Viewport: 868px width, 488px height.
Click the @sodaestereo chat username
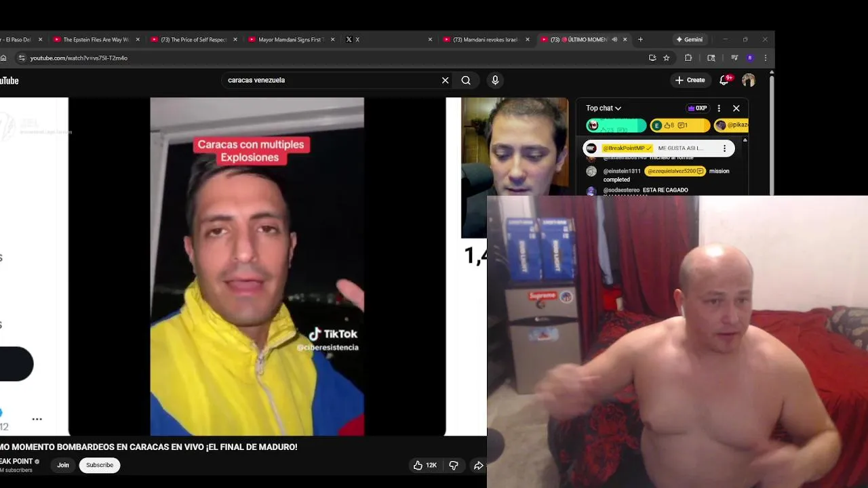(621, 190)
